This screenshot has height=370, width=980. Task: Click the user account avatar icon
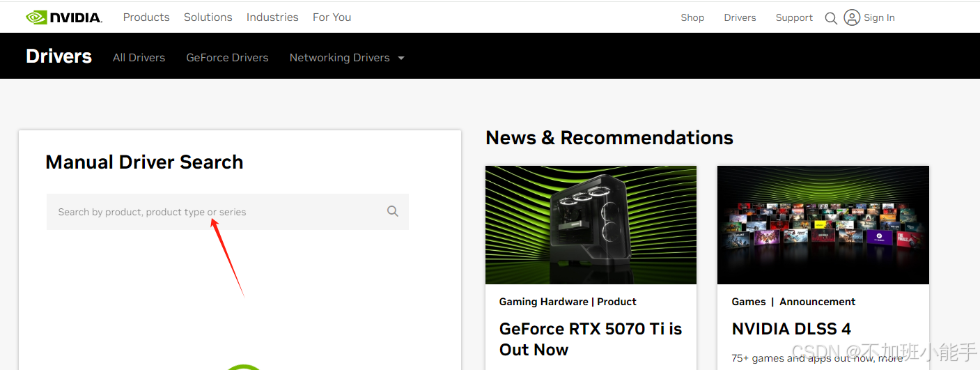point(852,17)
